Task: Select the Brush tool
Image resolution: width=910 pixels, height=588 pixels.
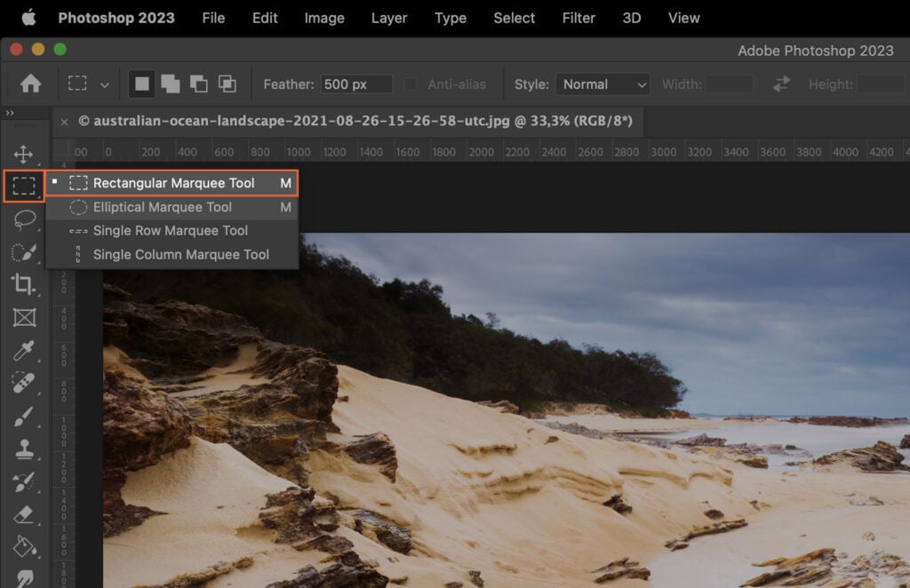Action: point(25,416)
